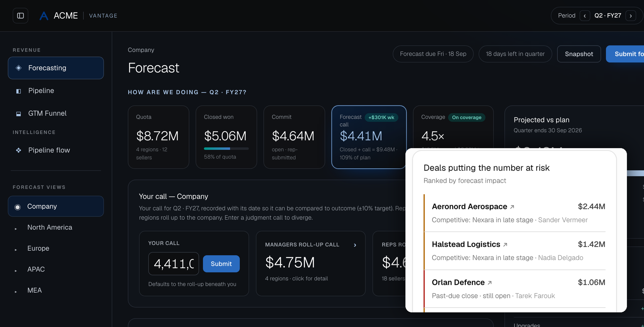Screen dimensions: 644x327
Task: Click the Forecasting diamond icon
Action: click(x=19, y=68)
